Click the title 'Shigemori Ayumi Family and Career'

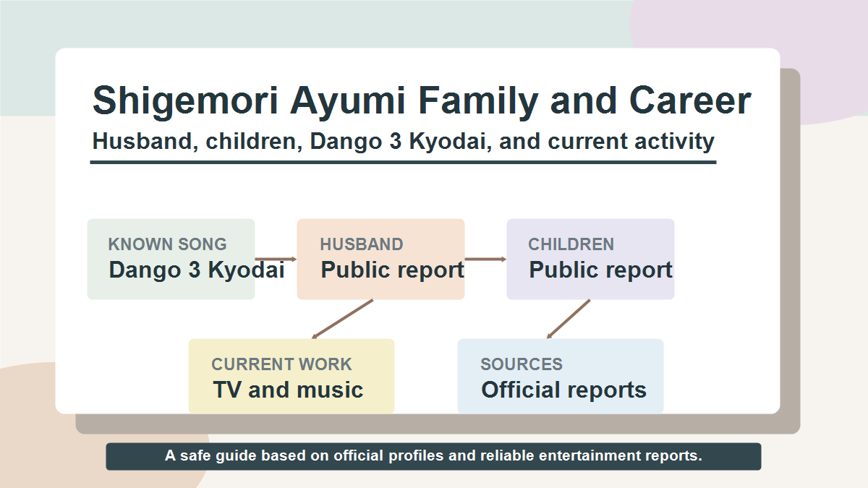[422, 101]
